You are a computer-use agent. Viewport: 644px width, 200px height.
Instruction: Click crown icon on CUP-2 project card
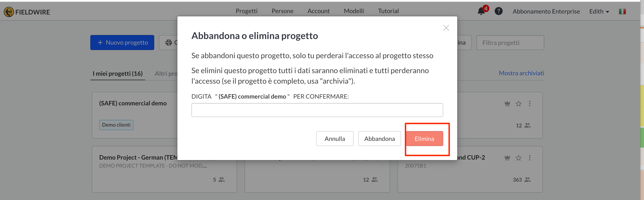[x=507, y=158]
